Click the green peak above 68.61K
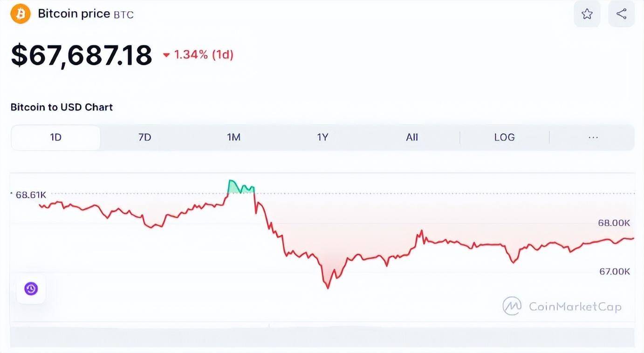Screen dimensions: 644x353 240,186
